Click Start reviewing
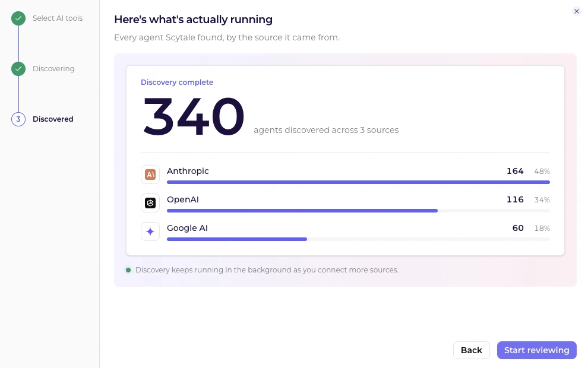 tap(537, 350)
